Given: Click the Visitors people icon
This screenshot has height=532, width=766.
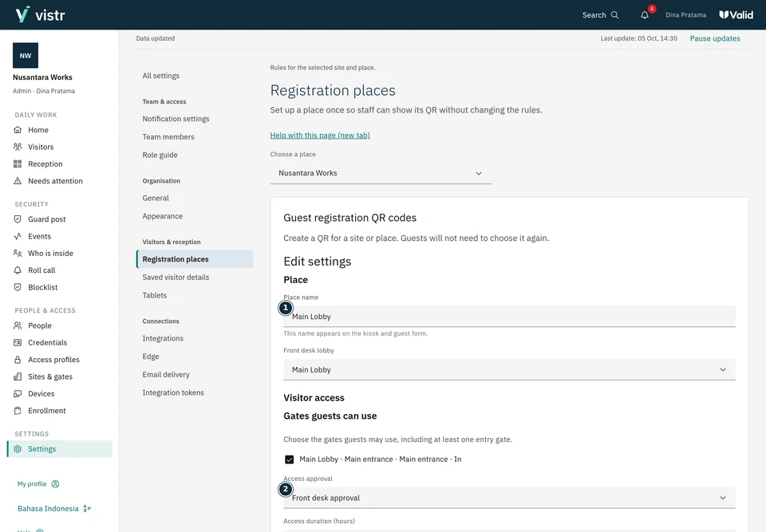Looking at the screenshot, I should (18, 147).
